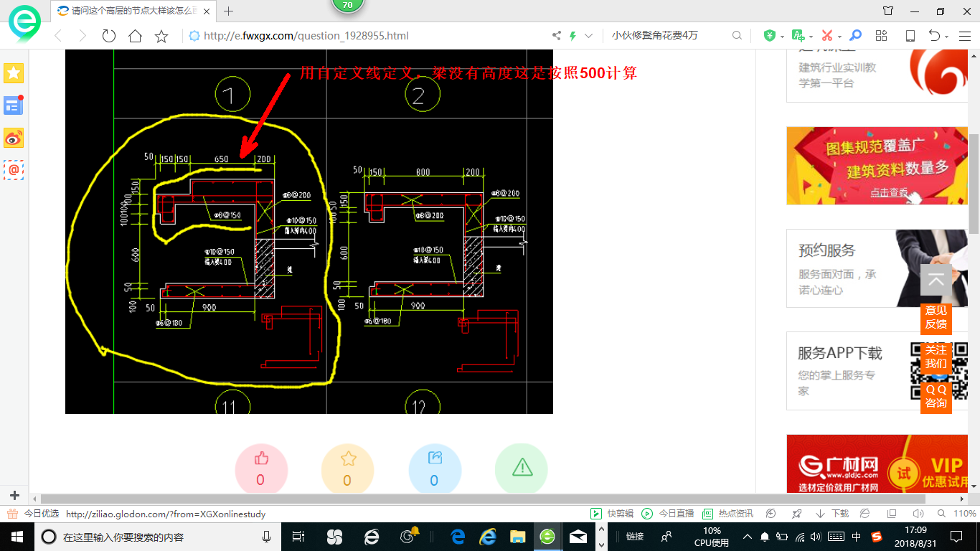Screen dimensions: 980x551
Task: Click the Windows taskbar search box
Action: pyautogui.click(x=159, y=537)
